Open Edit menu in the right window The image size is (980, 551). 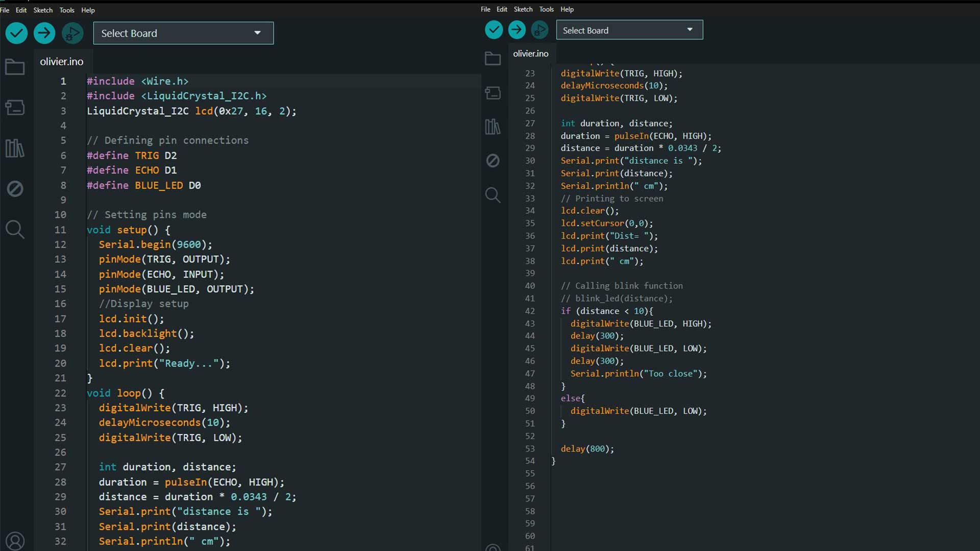tap(502, 9)
